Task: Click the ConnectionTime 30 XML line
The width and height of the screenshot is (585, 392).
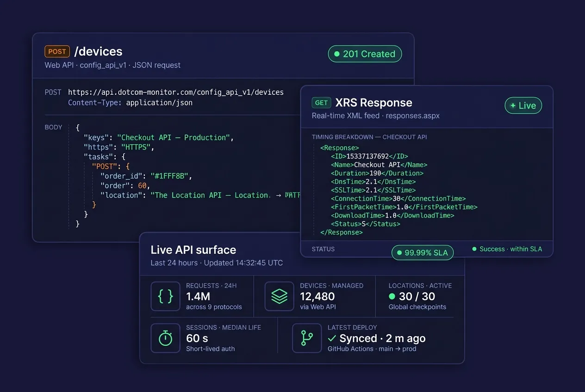Action: [398, 199]
